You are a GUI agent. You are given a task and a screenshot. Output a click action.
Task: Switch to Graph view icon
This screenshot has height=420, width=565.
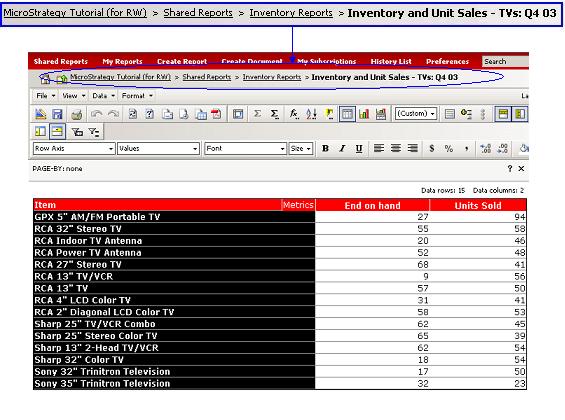364,114
